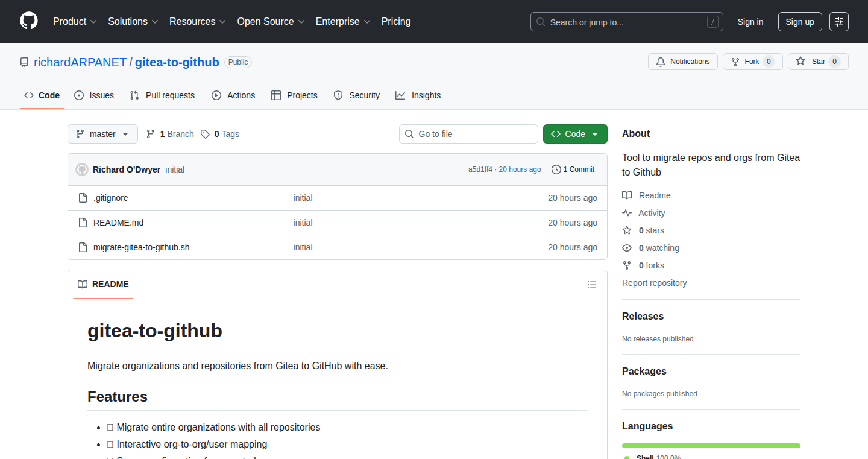Click the stars icon in About sidebar

pos(627,230)
